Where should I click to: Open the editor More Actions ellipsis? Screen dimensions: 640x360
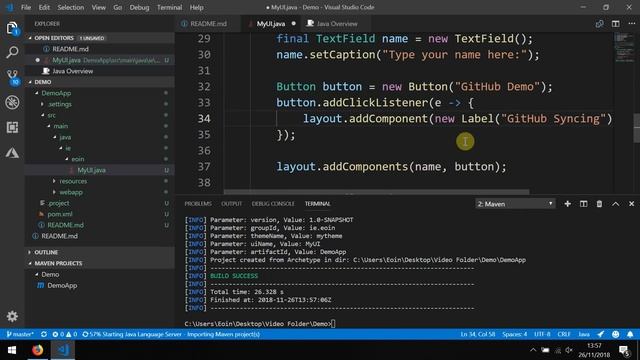click(x=631, y=24)
